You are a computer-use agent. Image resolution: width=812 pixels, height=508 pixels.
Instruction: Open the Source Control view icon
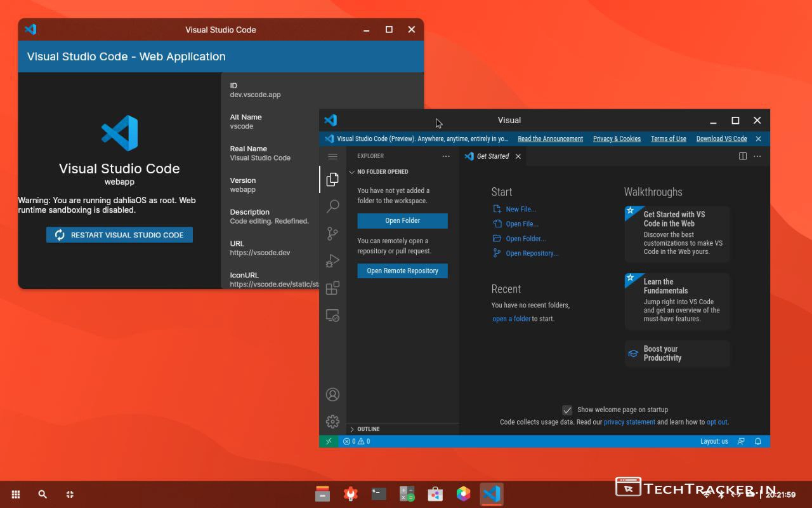pyautogui.click(x=332, y=234)
